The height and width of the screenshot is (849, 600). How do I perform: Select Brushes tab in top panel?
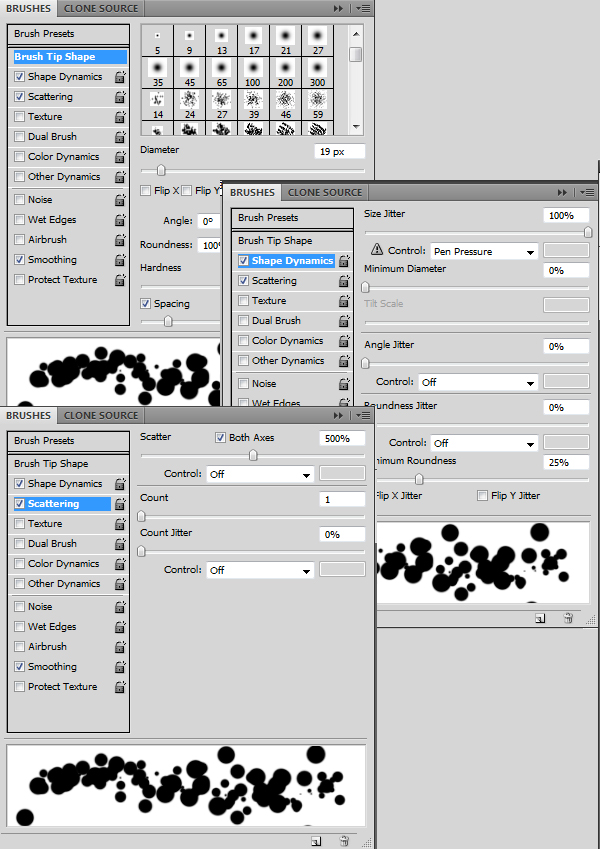pos(28,9)
